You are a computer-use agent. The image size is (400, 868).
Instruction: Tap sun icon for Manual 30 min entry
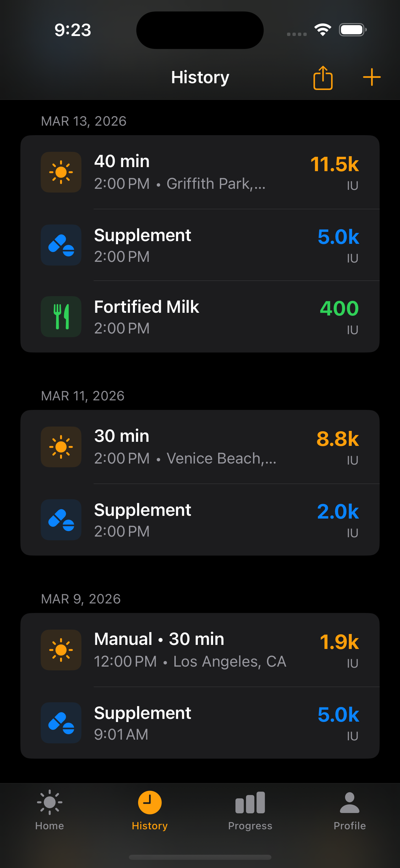point(61,650)
